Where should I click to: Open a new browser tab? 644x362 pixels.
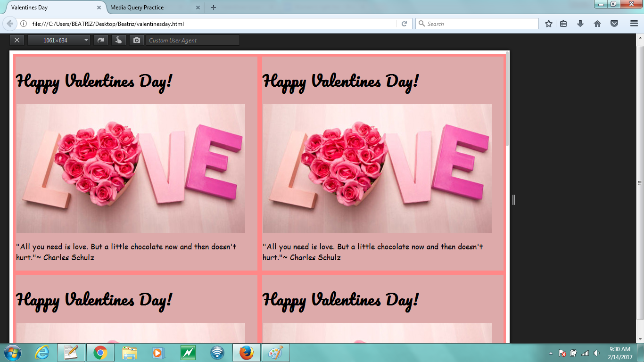[x=214, y=8]
